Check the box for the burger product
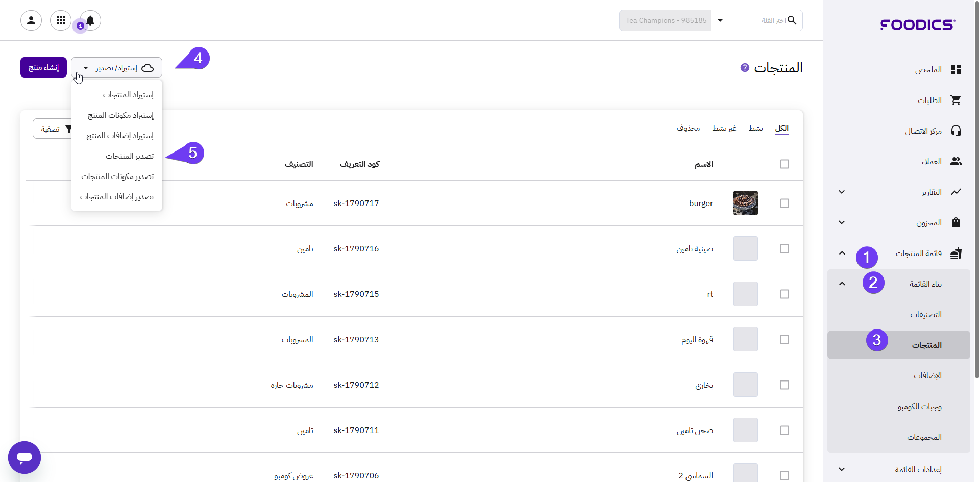The width and height of the screenshot is (980, 482). click(x=785, y=204)
